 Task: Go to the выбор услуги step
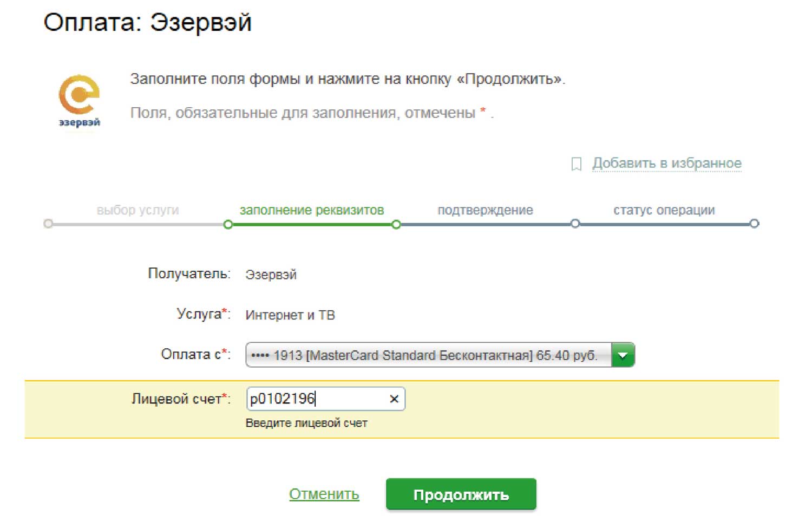(x=137, y=210)
